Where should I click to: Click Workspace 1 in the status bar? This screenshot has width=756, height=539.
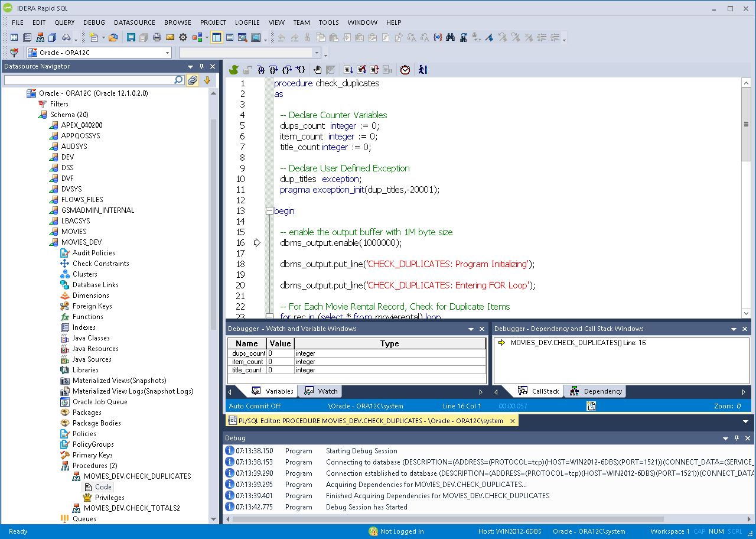pyautogui.click(x=670, y=531)
